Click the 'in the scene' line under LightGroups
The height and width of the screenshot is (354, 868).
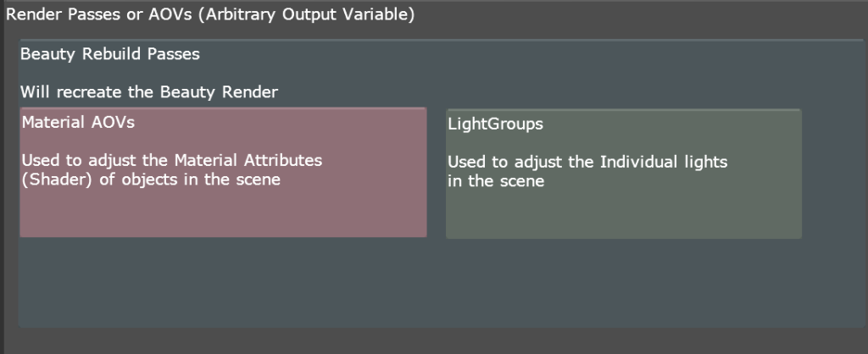[496, 181]
